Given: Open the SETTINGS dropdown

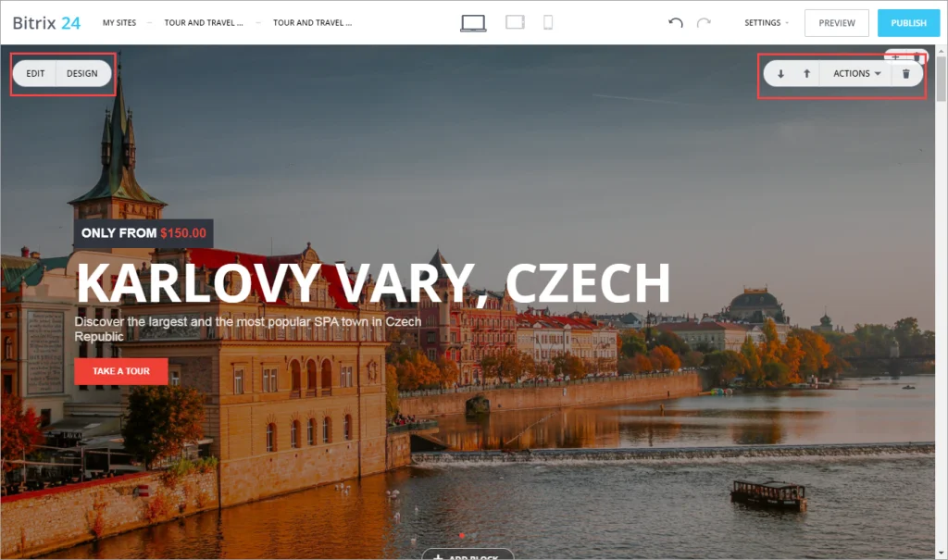Looking at the screenshot, I should click(766, 23).
